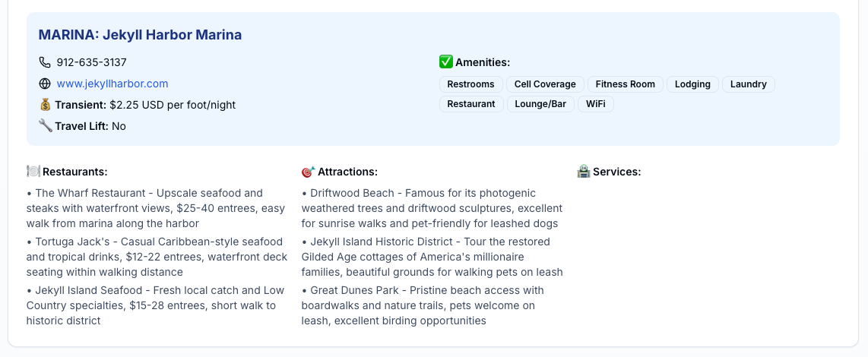Click the Services heading icon
Viewport: 868px width, 357px height.
[584, 172]
